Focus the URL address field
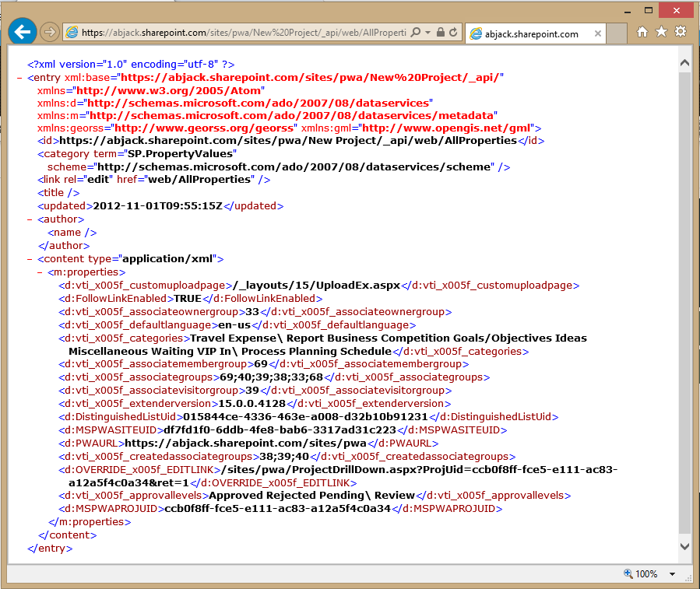The height and width of the screenshot is (589, 700). [x=244, y=32]
